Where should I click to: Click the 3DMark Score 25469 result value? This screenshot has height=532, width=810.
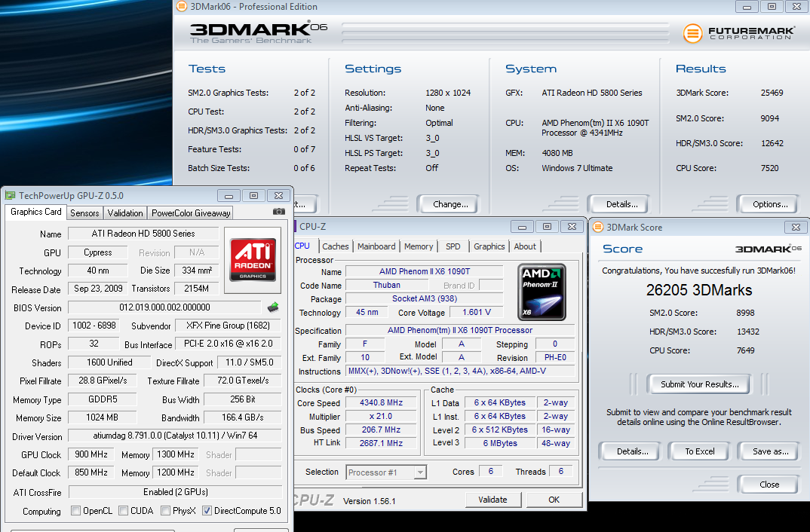tap(772, 93)
